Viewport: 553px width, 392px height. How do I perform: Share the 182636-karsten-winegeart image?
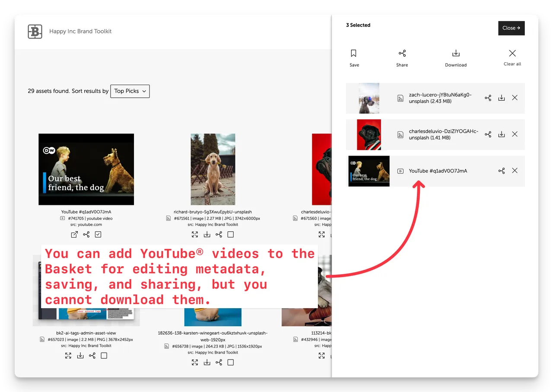(x=219, y=363)
